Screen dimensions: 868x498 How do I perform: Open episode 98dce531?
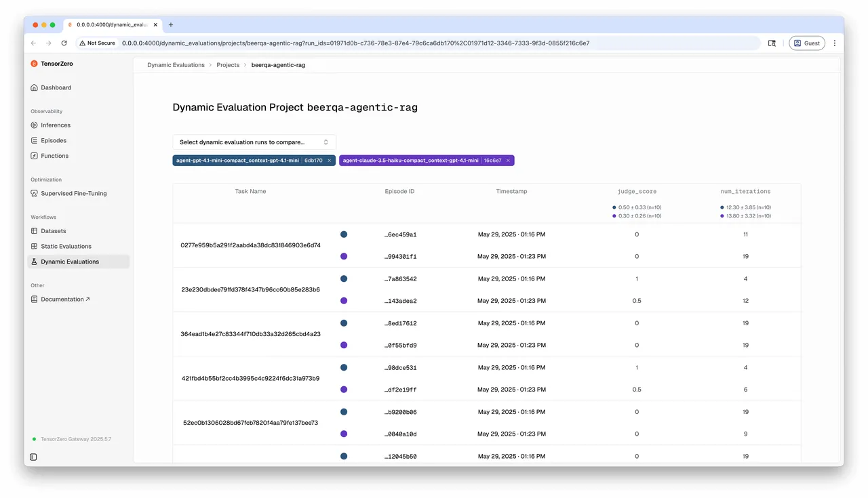(401, 368)
